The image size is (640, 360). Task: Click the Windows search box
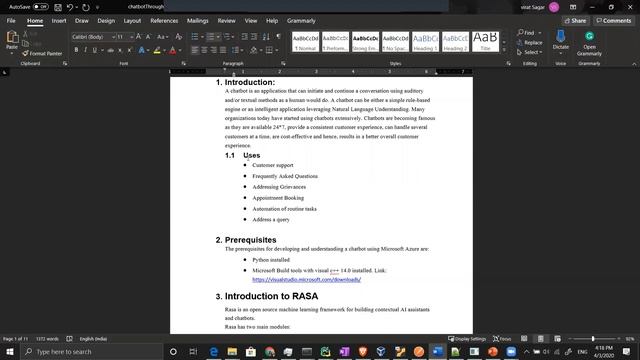91,351
